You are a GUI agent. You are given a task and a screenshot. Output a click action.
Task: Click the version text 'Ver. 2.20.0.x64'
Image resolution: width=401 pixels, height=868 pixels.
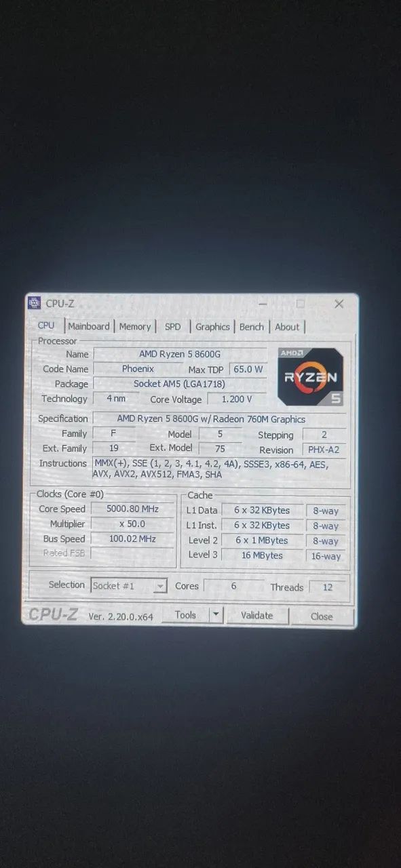click(121, 616)
